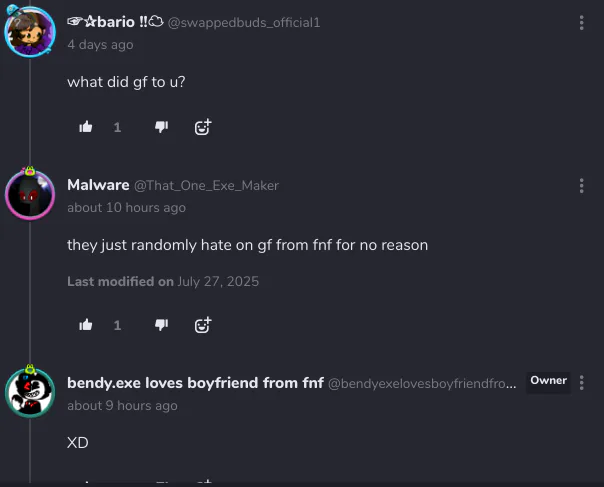Like bario's comment with thumbs up

pyautogui.click(x=86, y=127)
